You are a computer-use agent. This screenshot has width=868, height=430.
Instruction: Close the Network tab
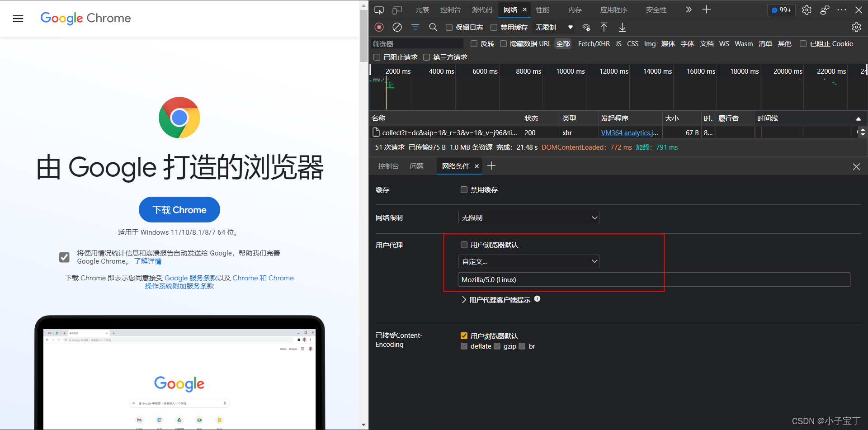tap(524, 9)
